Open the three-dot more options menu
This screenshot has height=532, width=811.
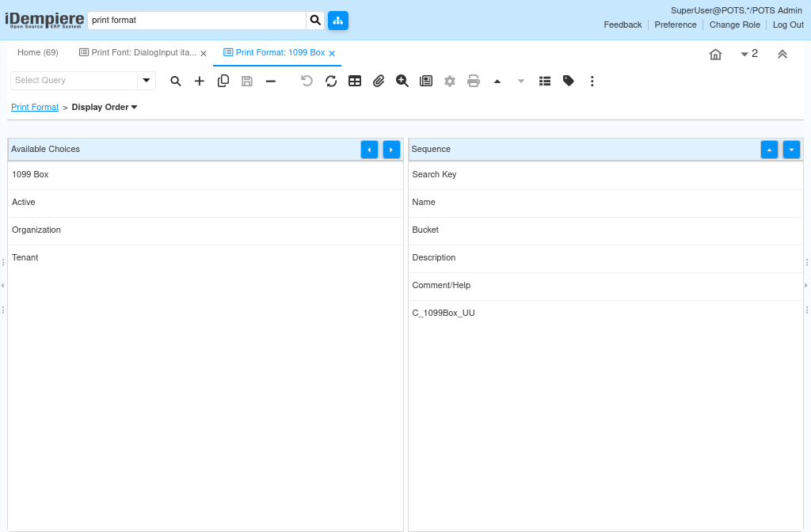(592, 82)
